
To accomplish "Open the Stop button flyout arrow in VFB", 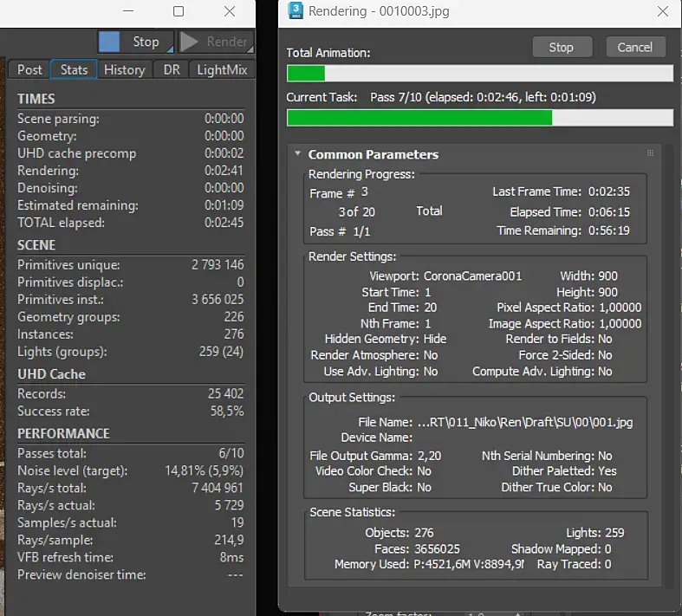I will [x=170, y=49].
